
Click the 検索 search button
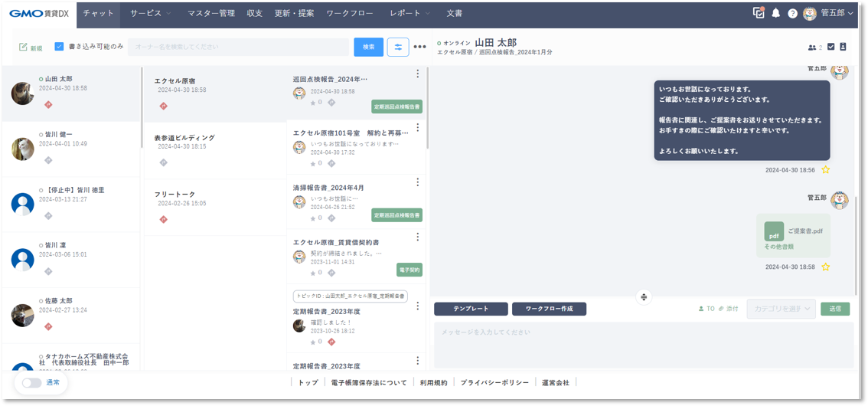(x=369, y=47)
